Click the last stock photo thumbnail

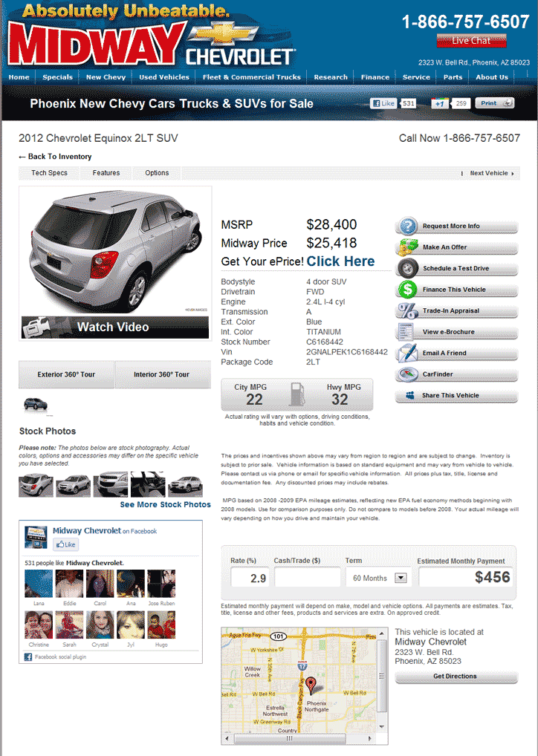[185, 484]
